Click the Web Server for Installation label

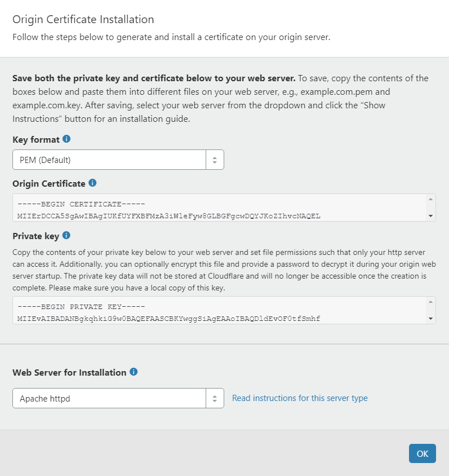tap(69, 372)
